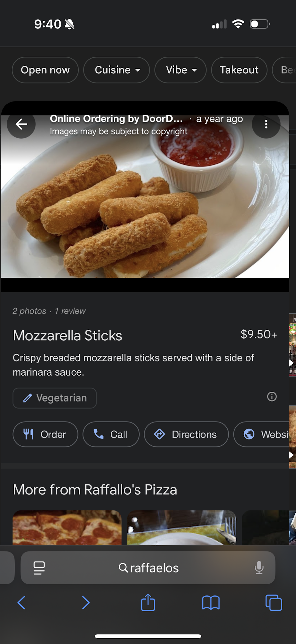Edit the Vegetarian dietary tag
Viewport: 296px width, 644px height.
coord(55,398)
